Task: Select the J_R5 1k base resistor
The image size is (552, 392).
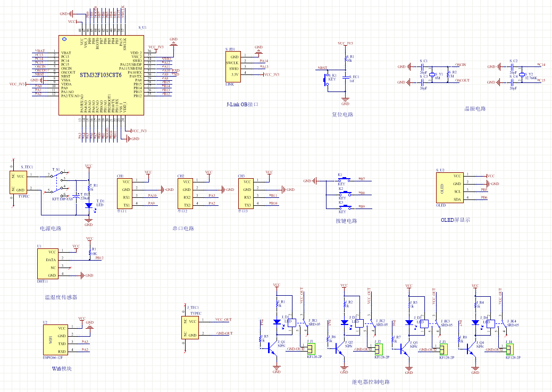Action: pos(261,339)
